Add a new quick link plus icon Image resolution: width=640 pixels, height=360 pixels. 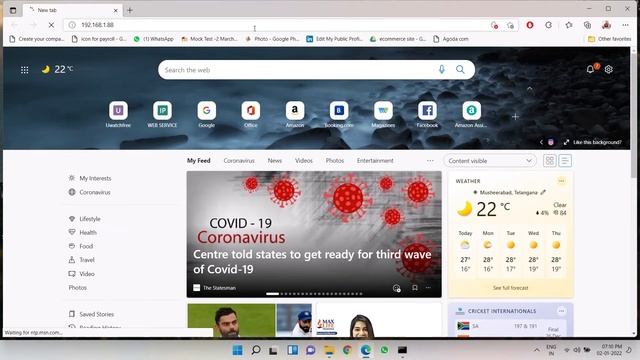coord(516,117)
